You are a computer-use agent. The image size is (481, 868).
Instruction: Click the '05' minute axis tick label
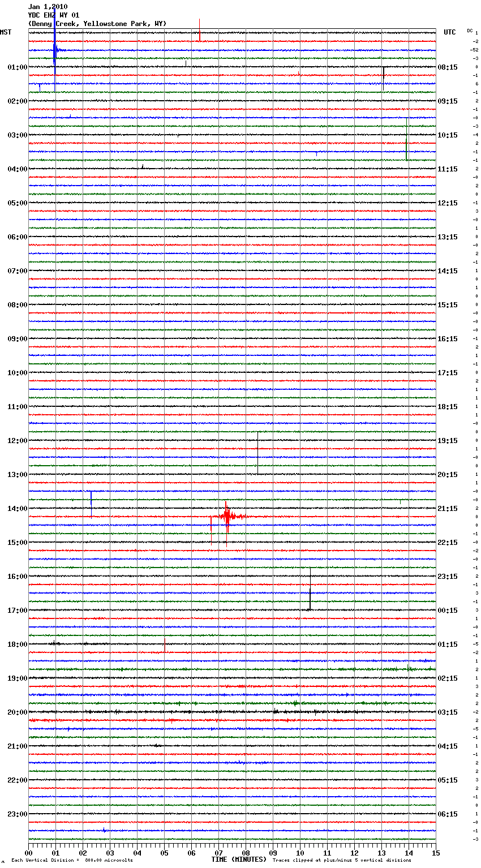(164, 853)
